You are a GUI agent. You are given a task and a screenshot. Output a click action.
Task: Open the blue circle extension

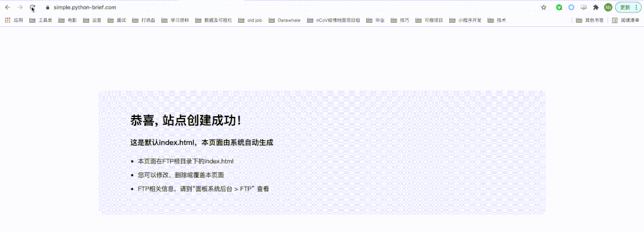point(571,7)
